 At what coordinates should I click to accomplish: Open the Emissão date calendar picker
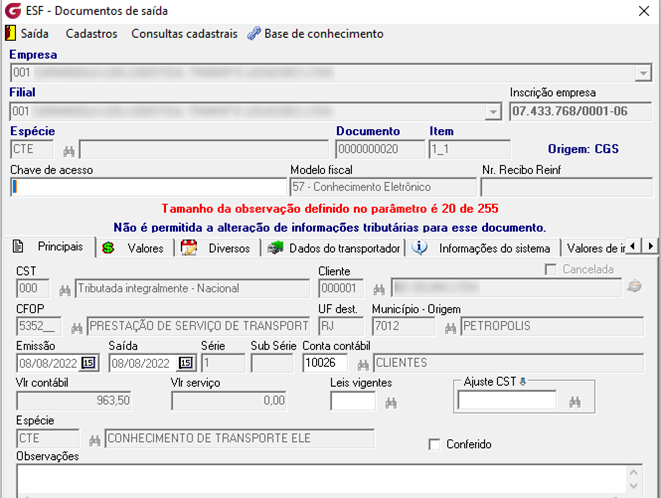coord(88,363)
